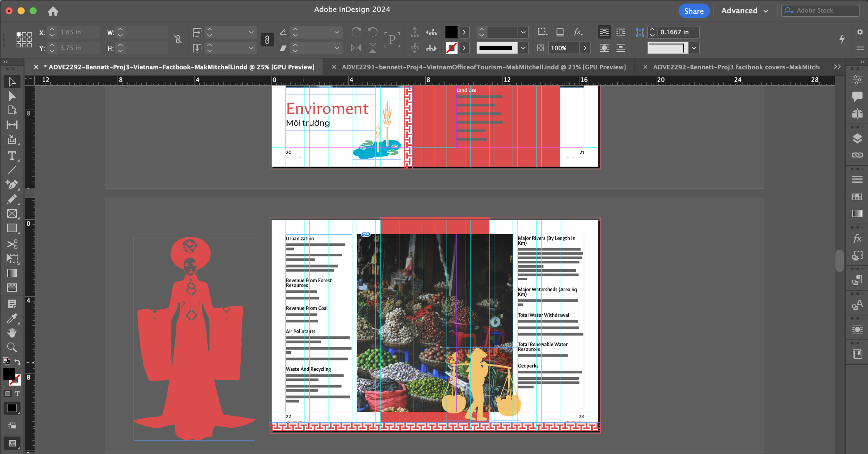Open the stroke style dropdown
868x454 pixels.
[x=523, y=48]
